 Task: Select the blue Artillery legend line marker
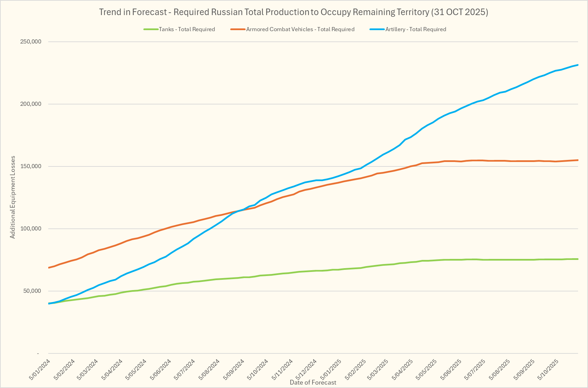377,29
